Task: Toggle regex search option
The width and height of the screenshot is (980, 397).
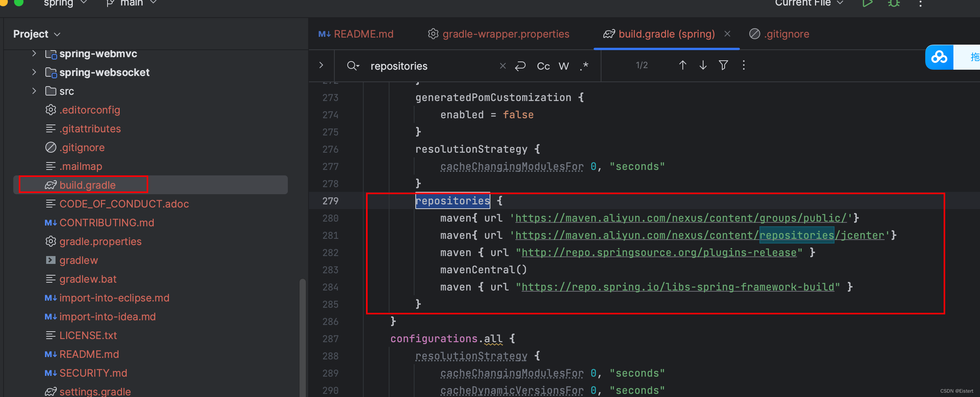Action: click(584, 66)
